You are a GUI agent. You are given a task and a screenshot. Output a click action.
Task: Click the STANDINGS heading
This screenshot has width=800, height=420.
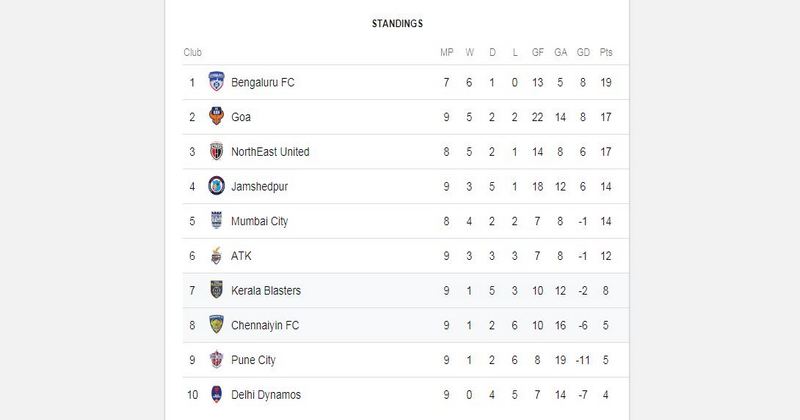pos(397,23)
